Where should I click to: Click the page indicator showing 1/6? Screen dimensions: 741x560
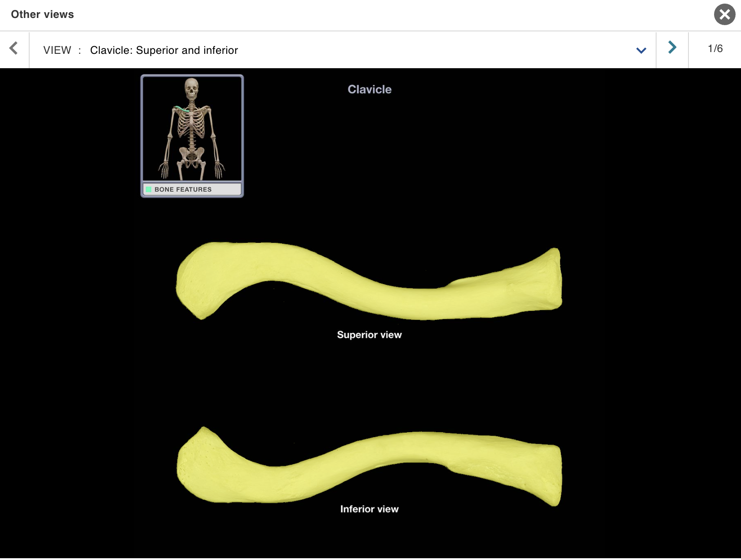715,48
